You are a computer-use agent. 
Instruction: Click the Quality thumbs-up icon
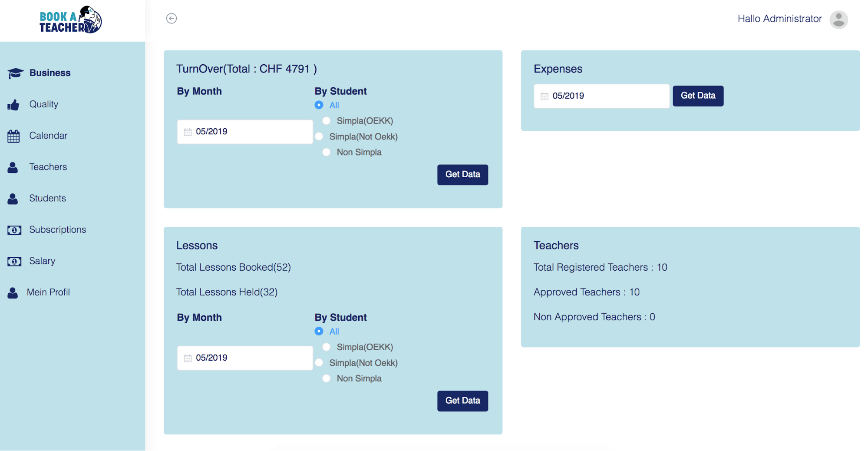coord(13,104)
